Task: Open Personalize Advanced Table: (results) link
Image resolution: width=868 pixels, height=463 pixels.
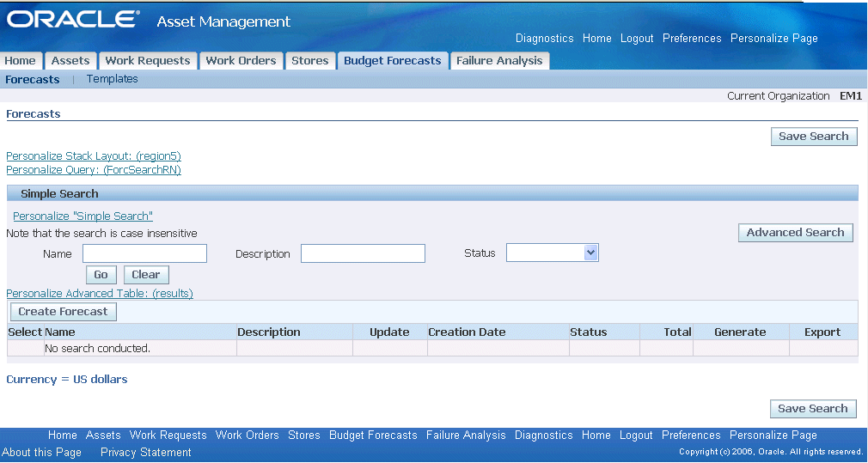Action: tap(100, 293)
